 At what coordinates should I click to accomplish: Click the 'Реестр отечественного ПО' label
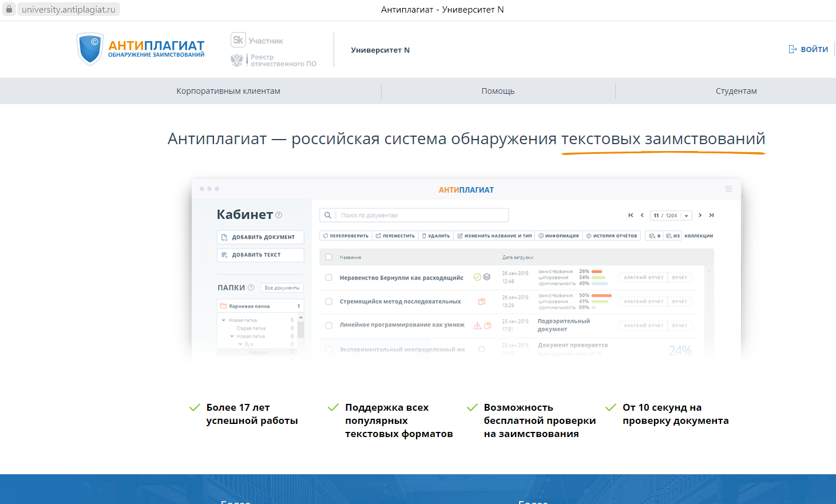(x=283, y=60)
